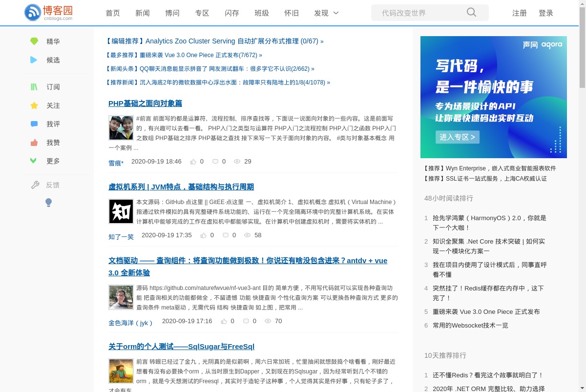
Task: Click timestamp 2020-09-19 18:46
Action: pyautogui.click(x=156, y=161)
